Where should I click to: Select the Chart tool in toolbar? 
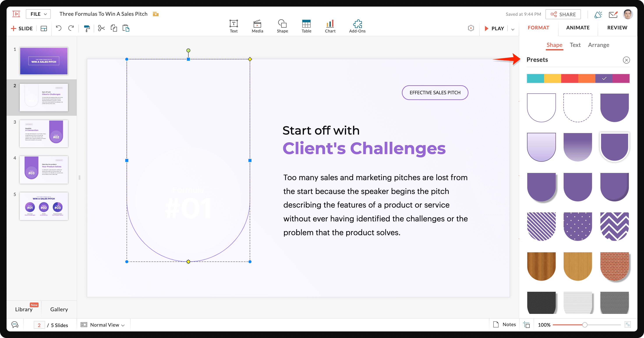[x=330, y=24]
